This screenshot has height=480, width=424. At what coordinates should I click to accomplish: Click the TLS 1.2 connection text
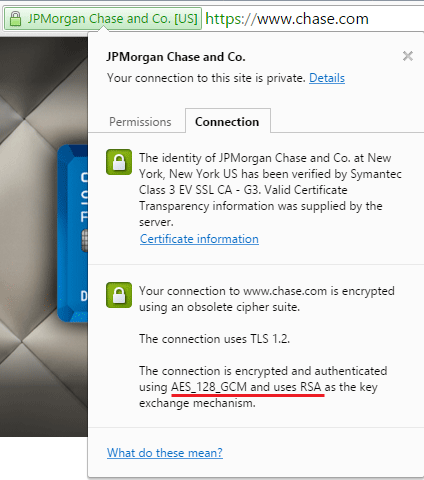tap(214, 339)
